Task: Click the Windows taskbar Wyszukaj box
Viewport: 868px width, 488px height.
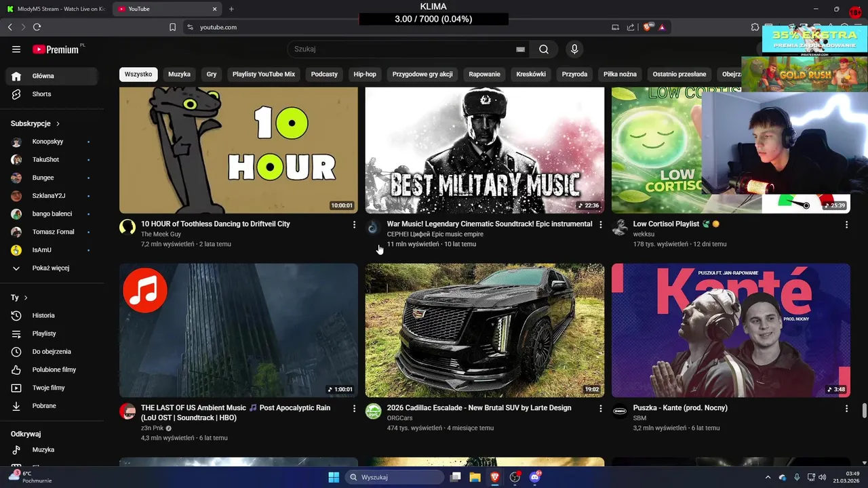Action: [x=395, y=477]
